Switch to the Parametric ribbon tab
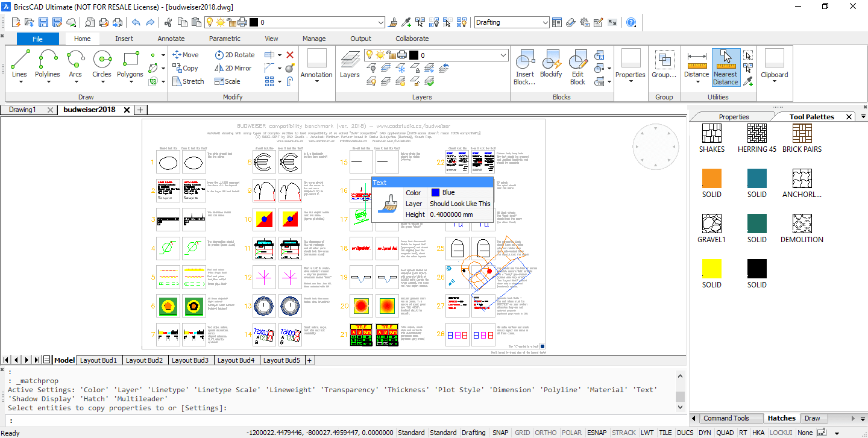 click(225, 39)
